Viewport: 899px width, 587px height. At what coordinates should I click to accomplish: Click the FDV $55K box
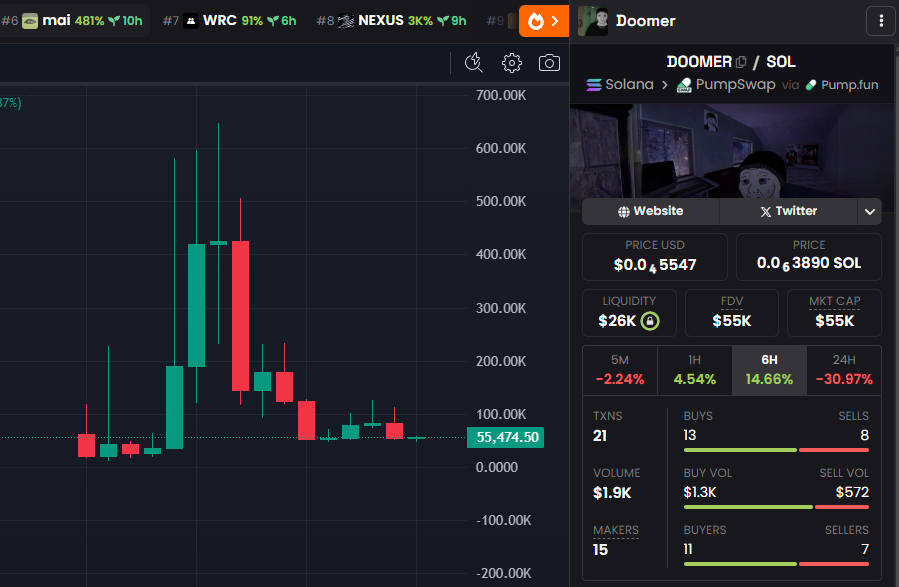[732, 313]
